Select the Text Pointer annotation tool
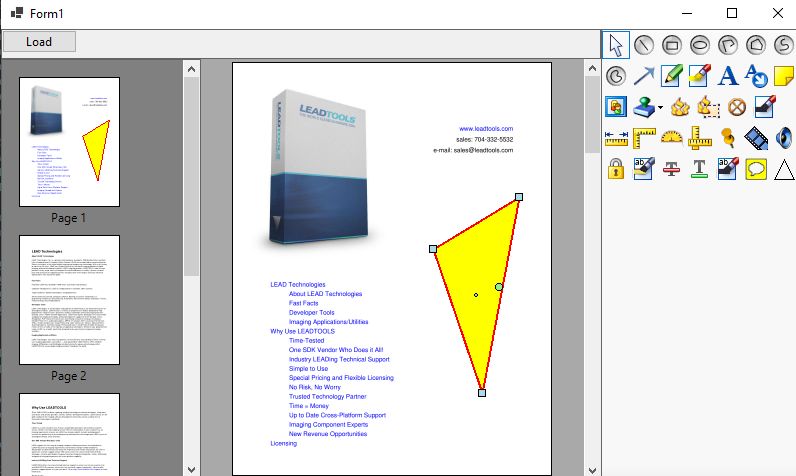Viewport: 796px width, 476px height. coord(756,76)
